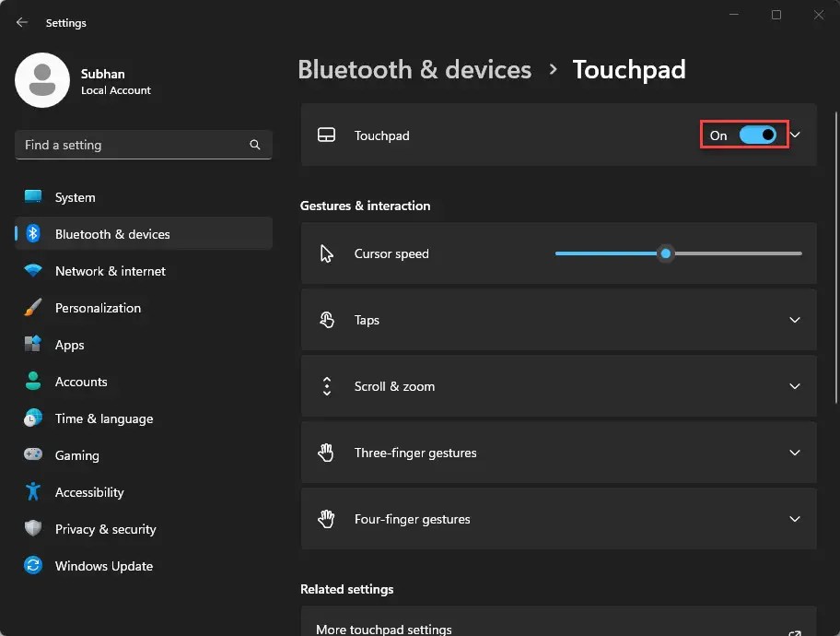
Task: Click Bluetooth & devices breadcrumb
Action: coord(414,69)
